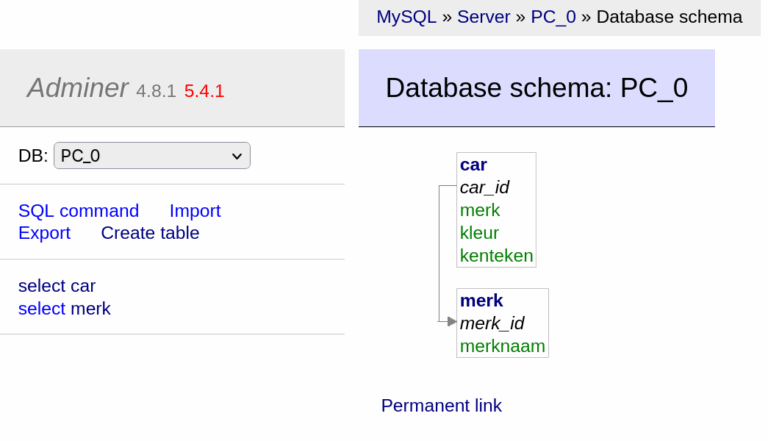Click select link for car table
The width and height of the screenshot is (768, 441).
point(41,286)
